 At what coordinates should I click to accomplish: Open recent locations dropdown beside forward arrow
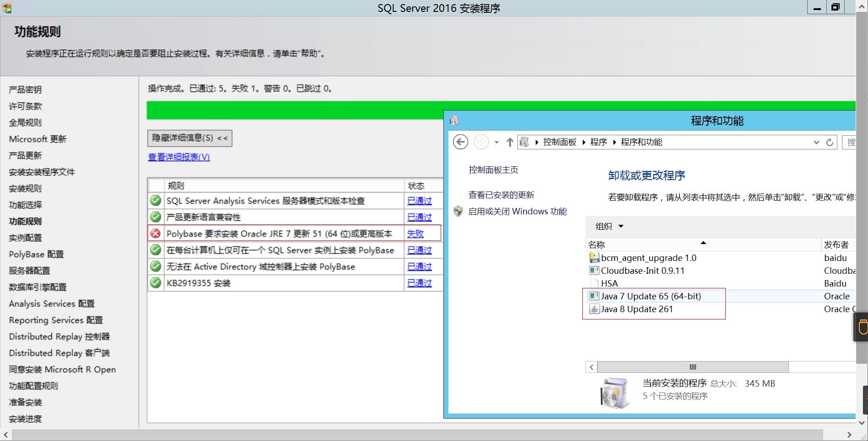496,142
